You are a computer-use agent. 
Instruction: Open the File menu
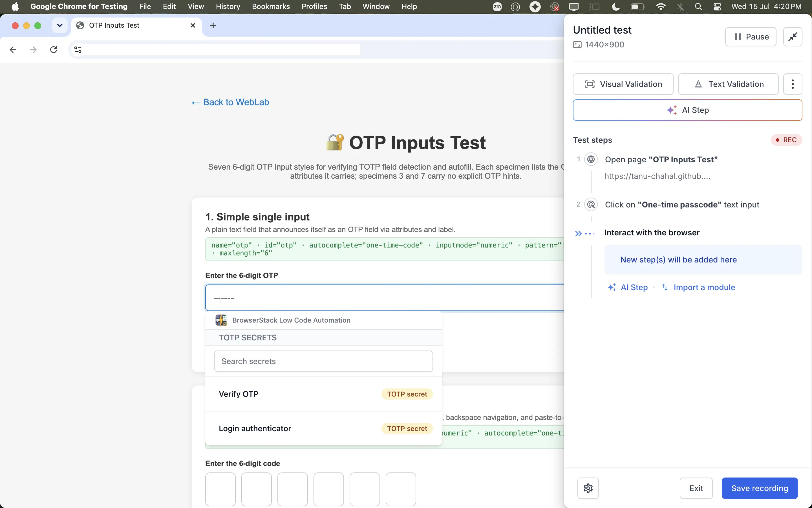point(145,6)
